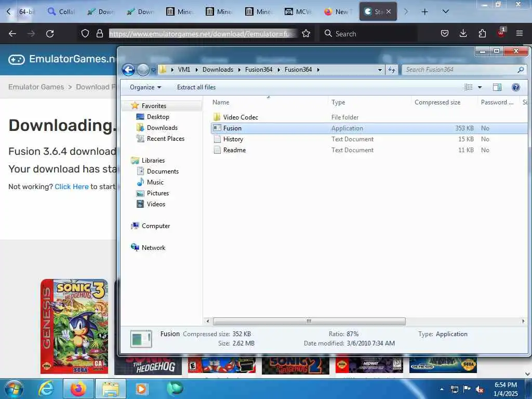Click the horizontal scrollbar thumb in file list

click(309, 321)
